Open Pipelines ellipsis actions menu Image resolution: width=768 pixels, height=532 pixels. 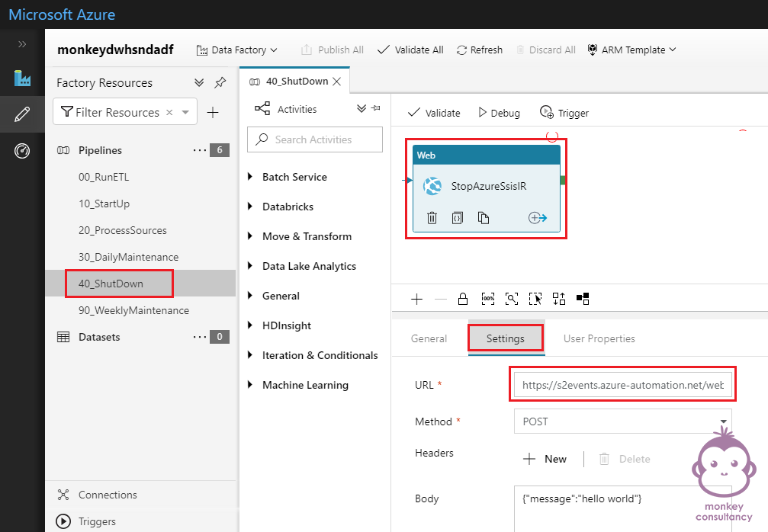click(199, 150)
